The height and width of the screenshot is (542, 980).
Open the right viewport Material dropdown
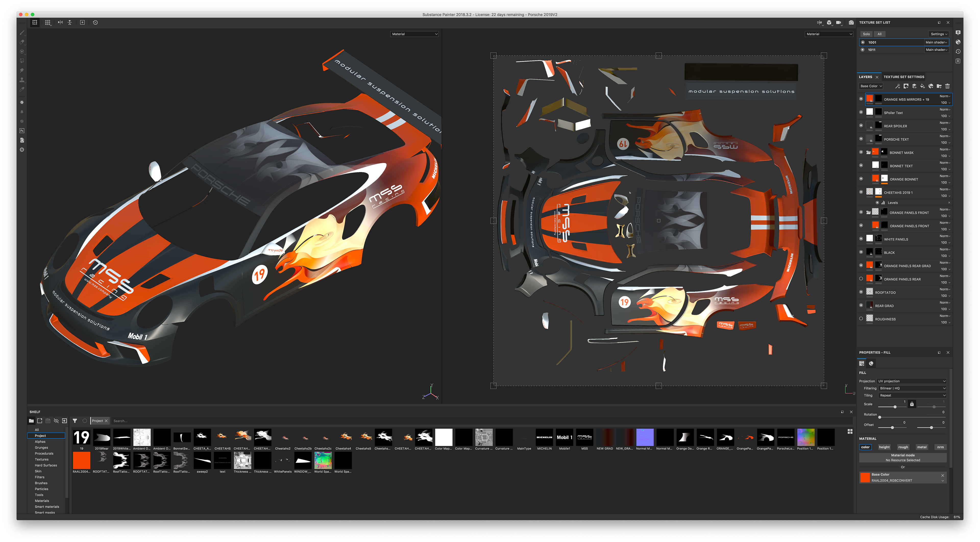[x=829, y=34]
